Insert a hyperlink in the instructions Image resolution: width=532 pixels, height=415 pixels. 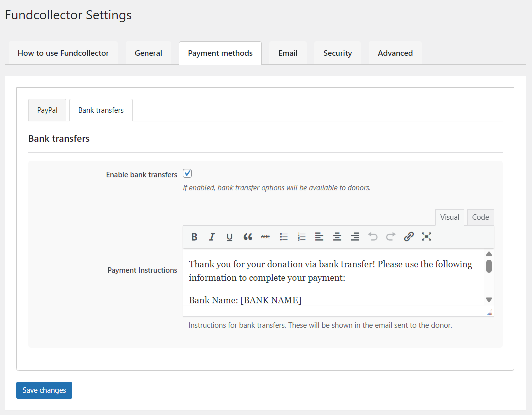[x=409, y=237]
